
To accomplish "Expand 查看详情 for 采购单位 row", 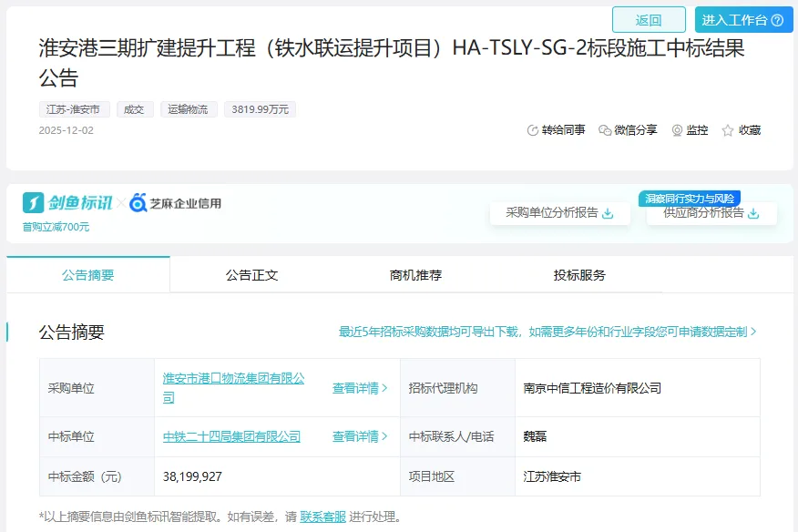I will (x=360, y=388).
